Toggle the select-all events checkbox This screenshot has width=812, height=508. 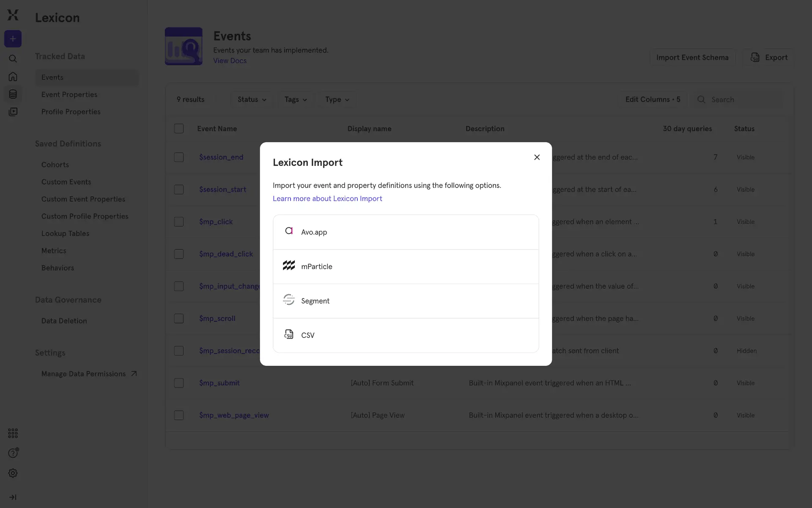point(179,128)
